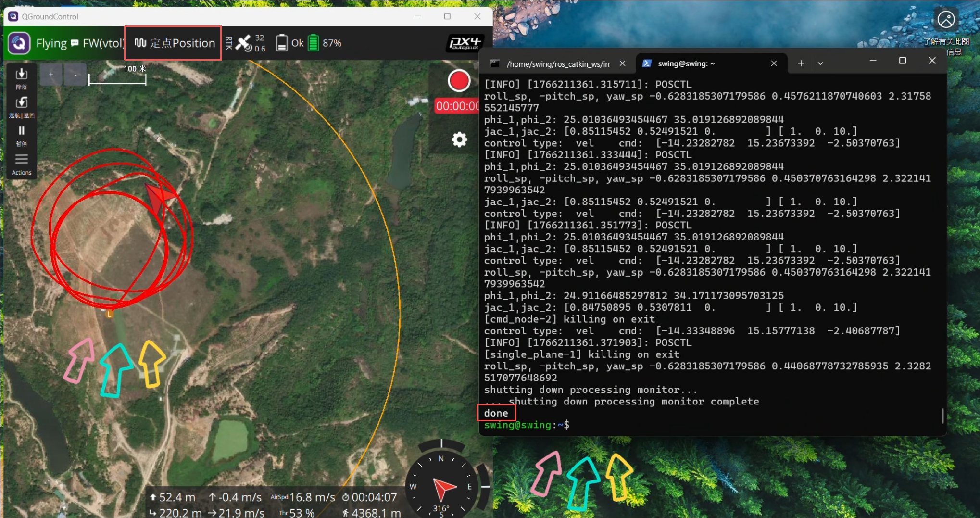Click the RTK GPS status indicator
The image size is (980, 518).
(x=229, y=43)
